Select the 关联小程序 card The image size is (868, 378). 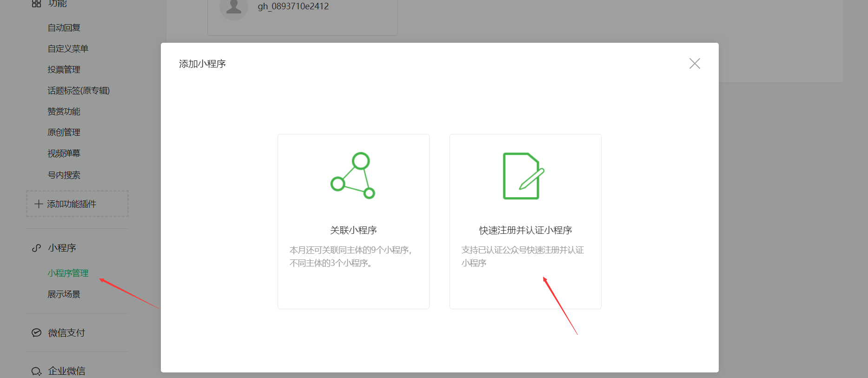click(x=353, y=221)
